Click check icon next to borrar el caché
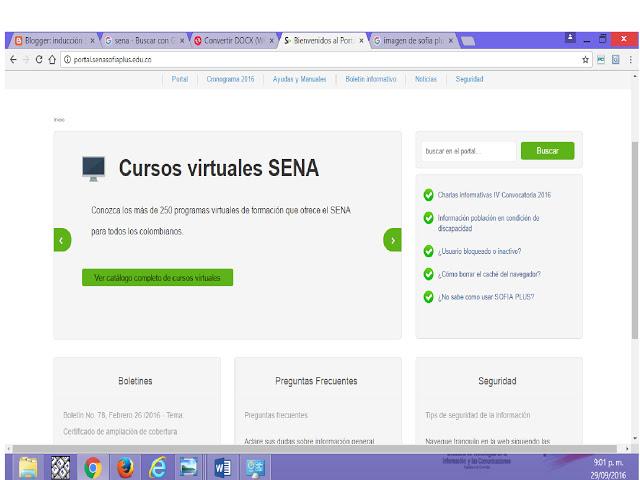This screenshot has height=480, width=640. 428,274
